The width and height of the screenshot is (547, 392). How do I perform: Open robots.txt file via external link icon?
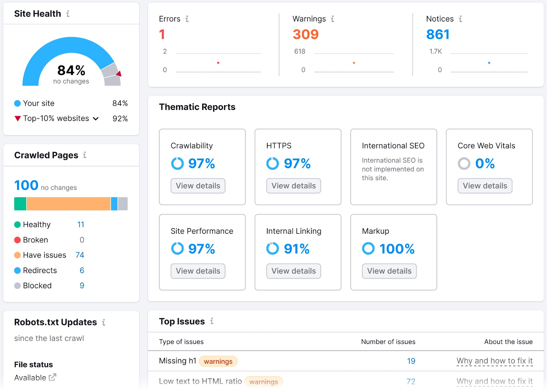53,377
